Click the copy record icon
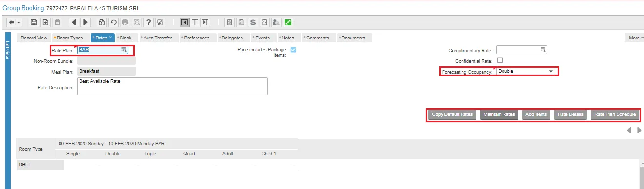Screen dimensions: 644x189 101,22
